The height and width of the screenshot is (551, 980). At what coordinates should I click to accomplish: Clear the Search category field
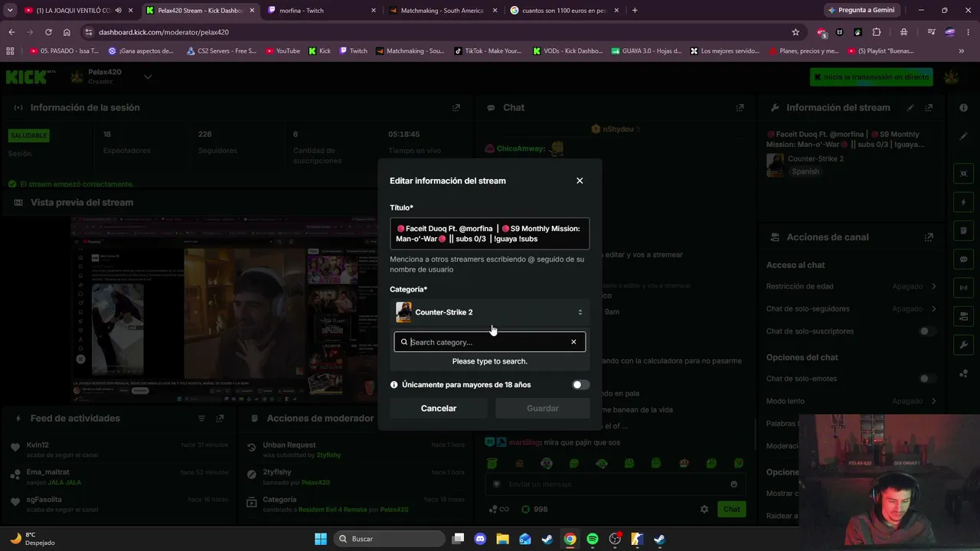coord(573,342)
